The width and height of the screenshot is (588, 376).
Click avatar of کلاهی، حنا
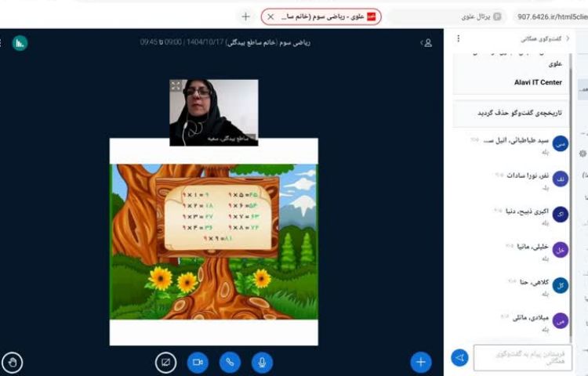561,285
